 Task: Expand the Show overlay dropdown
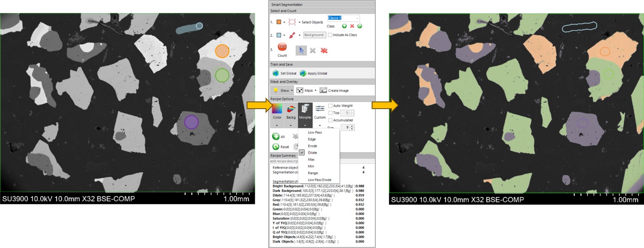[x=292, y=91]
